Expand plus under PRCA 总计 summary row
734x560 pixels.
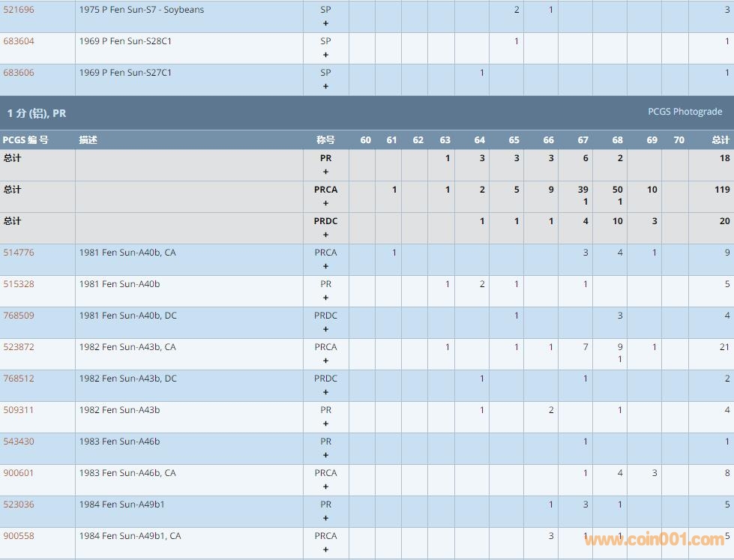[x=325, y=203]
